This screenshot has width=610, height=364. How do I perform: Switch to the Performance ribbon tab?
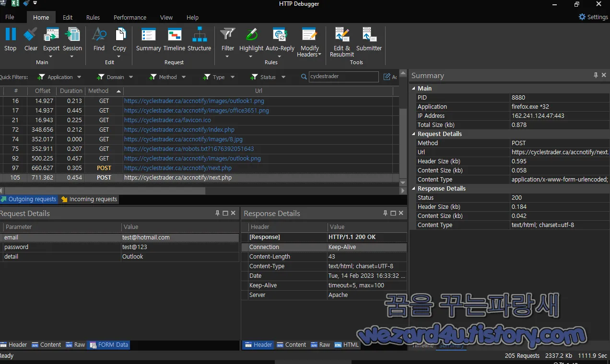pyautogui.click(x=130, y=17)
